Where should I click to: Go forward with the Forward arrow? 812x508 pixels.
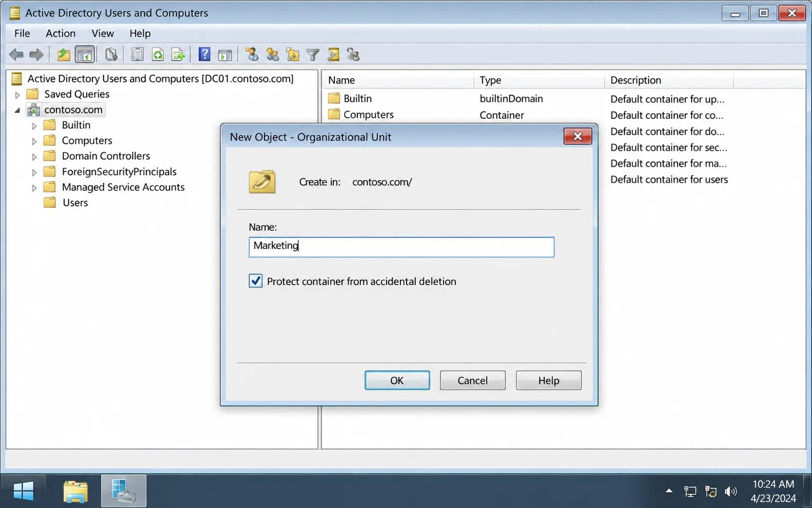click(36, 54)
